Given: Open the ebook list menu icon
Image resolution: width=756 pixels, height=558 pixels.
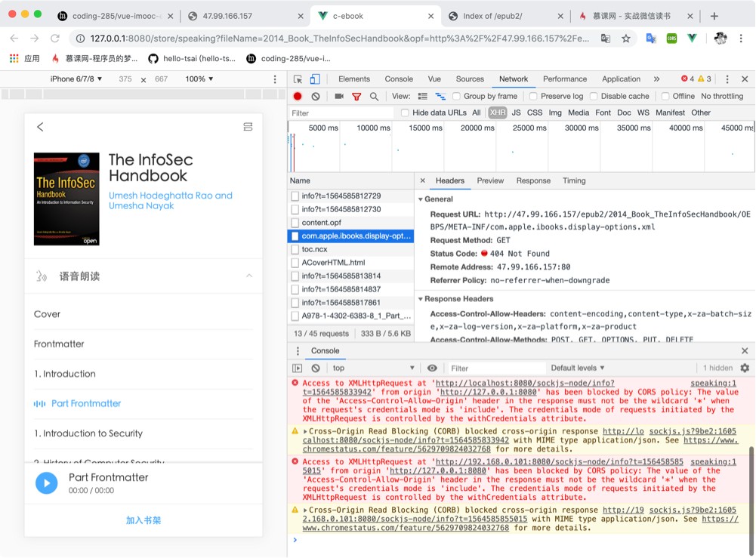Looking at the screenshot, I should pos(248,127).
